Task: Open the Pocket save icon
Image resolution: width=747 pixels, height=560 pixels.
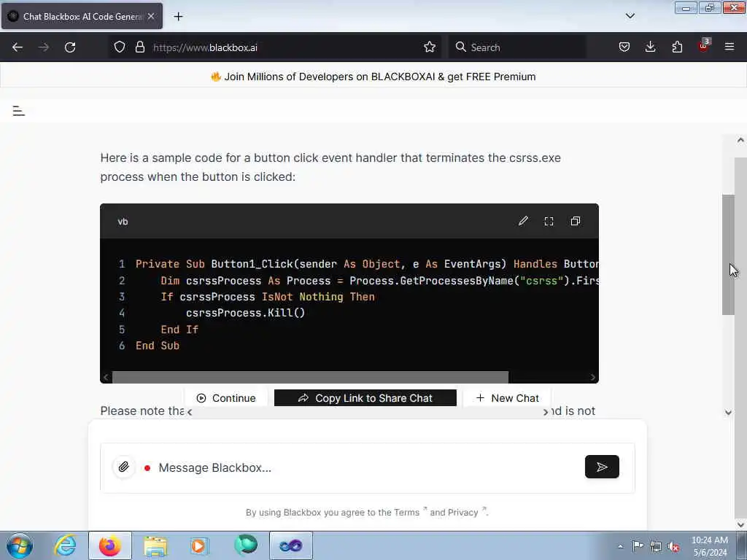Action: 624,47
